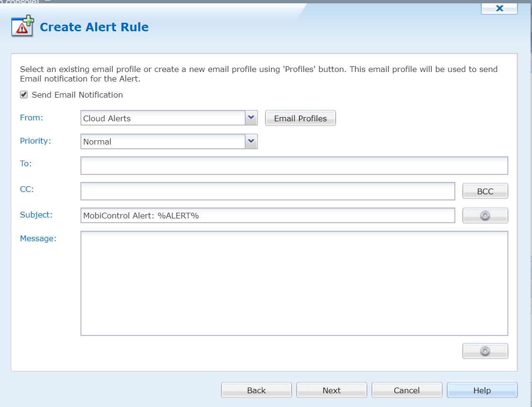Click inside the Message text area
This screenshot has height=407, width=532.
point(294,283)
